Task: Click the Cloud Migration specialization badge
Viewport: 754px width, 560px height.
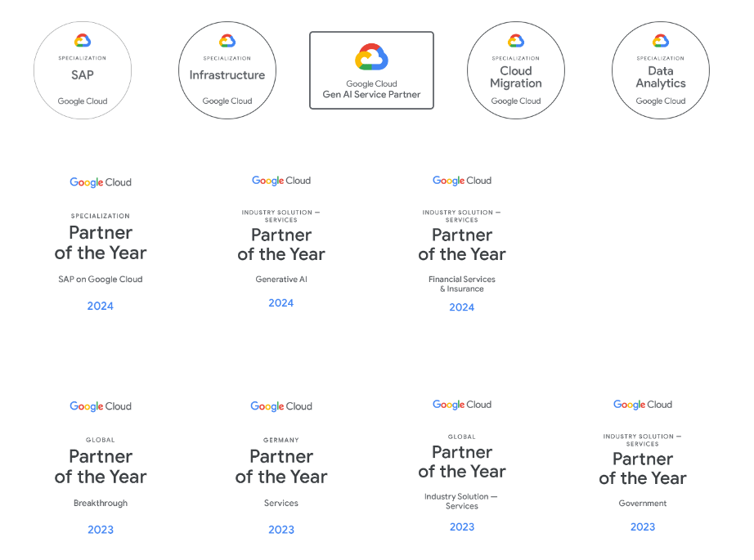Action: click(516, 70)
